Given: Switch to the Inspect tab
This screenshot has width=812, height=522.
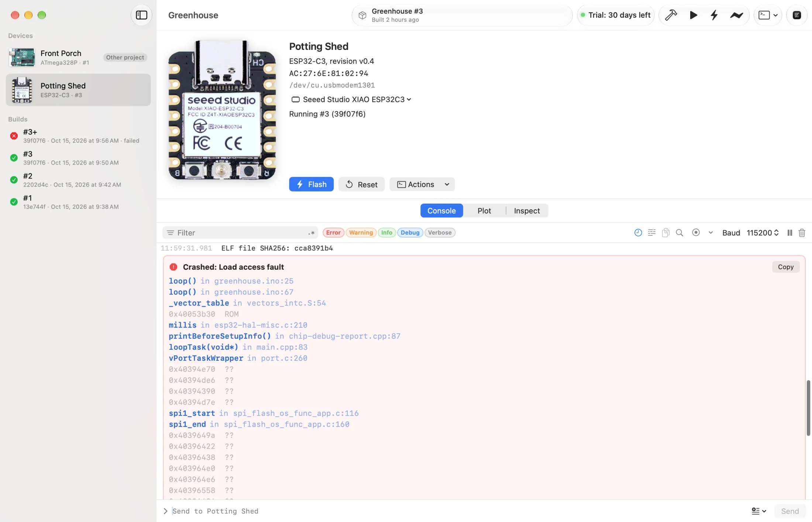Looking at the screenshot, I should click(527, 211).
